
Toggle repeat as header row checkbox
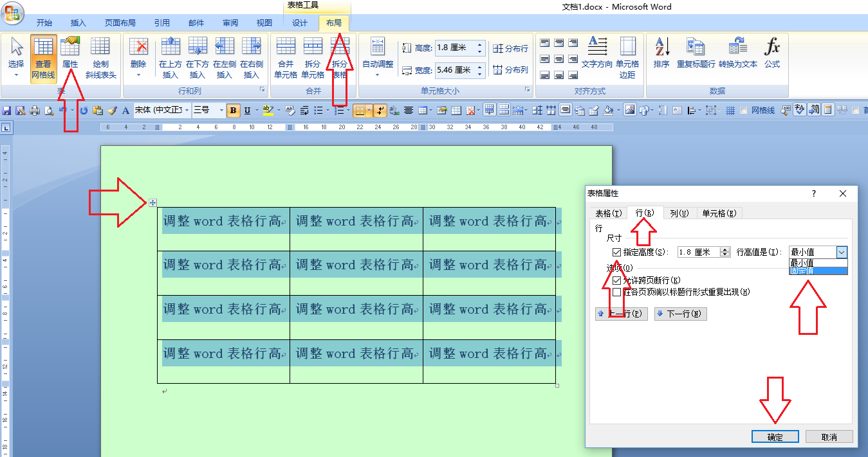point(617,292)
